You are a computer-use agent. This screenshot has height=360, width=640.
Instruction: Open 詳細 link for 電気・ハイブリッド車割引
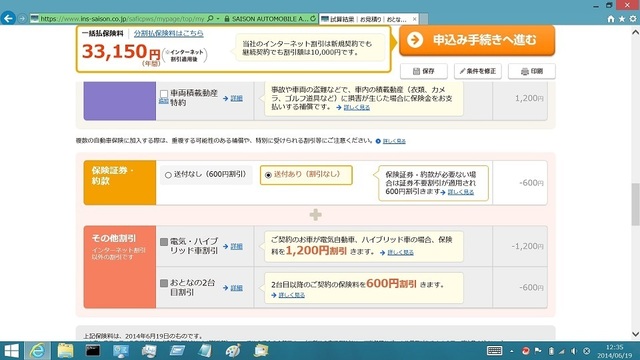[236, 247]
